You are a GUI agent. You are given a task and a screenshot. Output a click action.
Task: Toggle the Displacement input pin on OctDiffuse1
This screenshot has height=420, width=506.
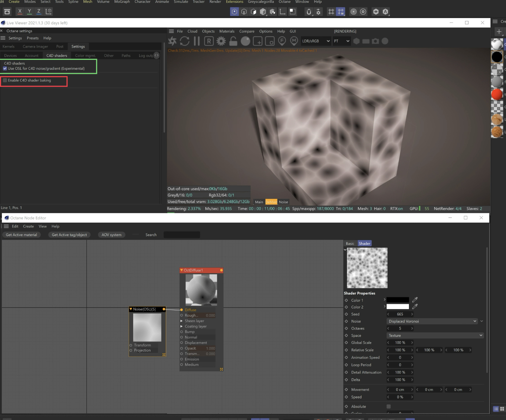point(182,343)
